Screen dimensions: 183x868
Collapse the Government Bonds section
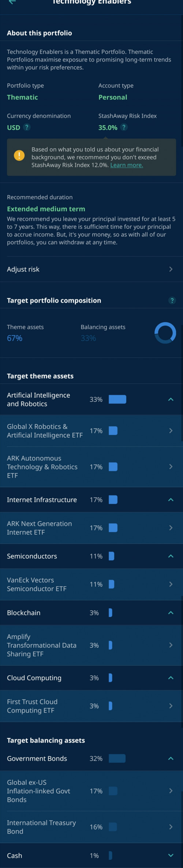point(171,759)
